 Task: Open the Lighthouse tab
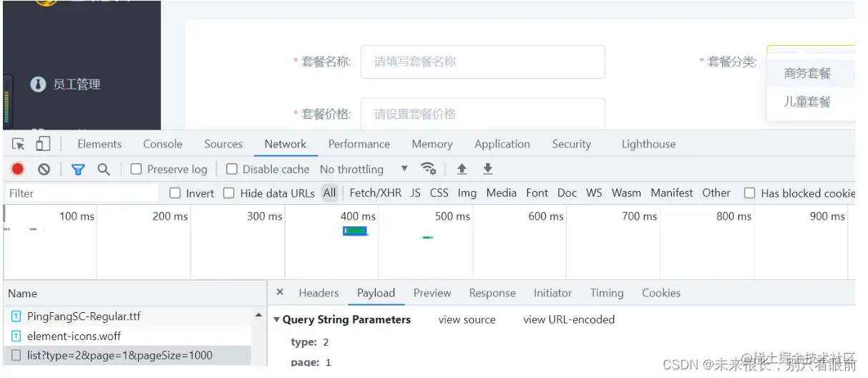point(648,144)
